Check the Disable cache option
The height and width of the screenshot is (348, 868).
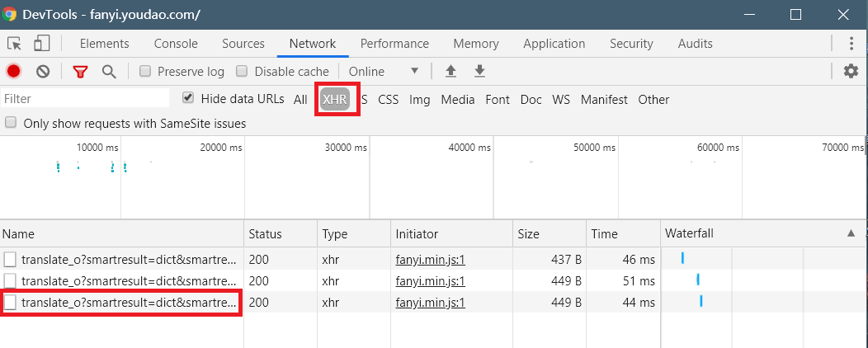click(x=242, y=72)
